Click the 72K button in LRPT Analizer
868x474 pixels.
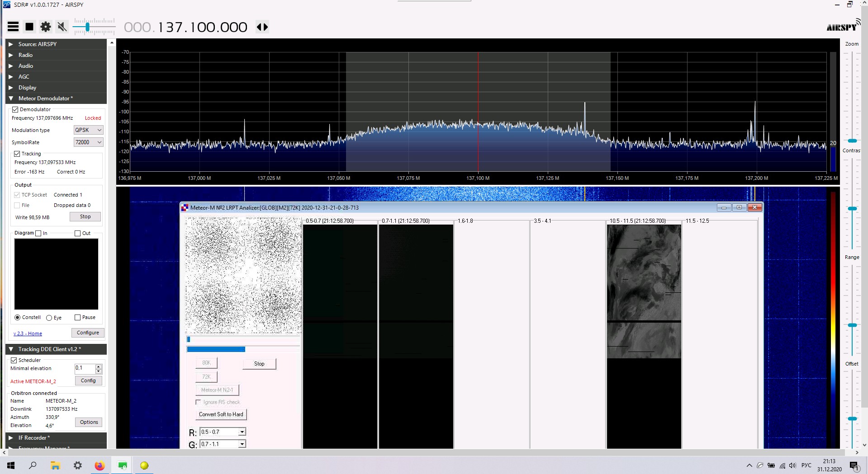pyautogui.click(x=206, y=377)
